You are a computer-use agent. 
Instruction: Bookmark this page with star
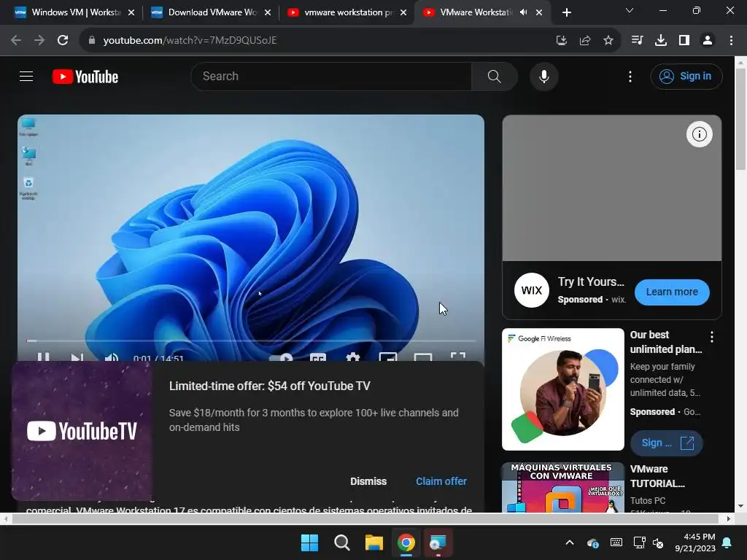point(608,41)
